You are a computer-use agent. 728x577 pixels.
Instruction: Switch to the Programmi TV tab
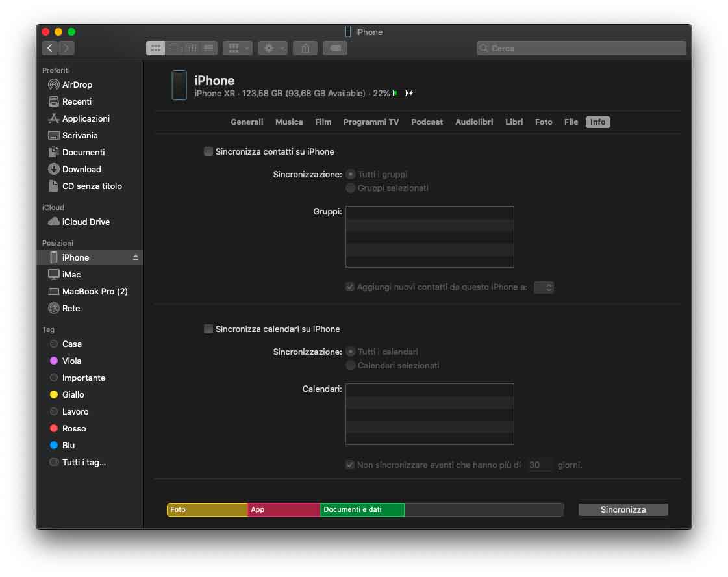tap(371, 122)
